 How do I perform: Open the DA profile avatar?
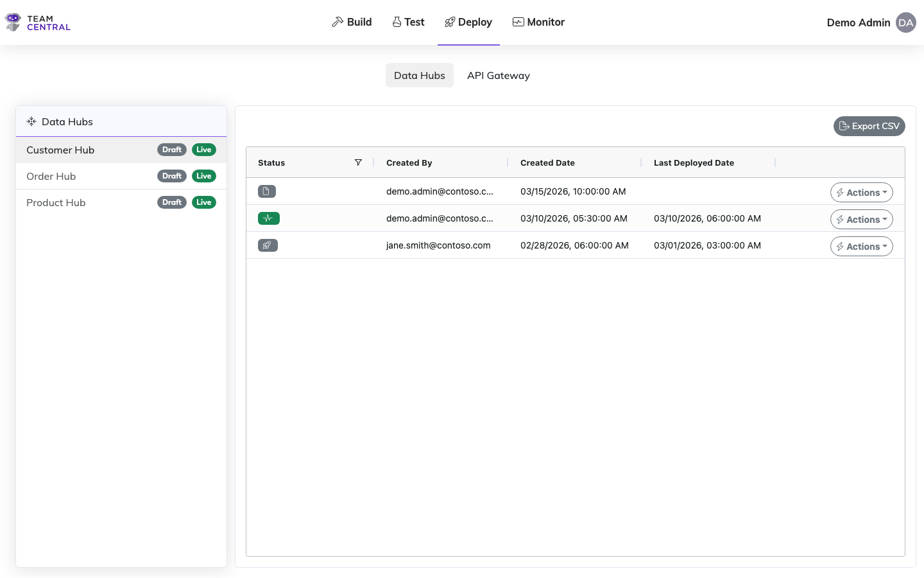(x=906, y=22)
